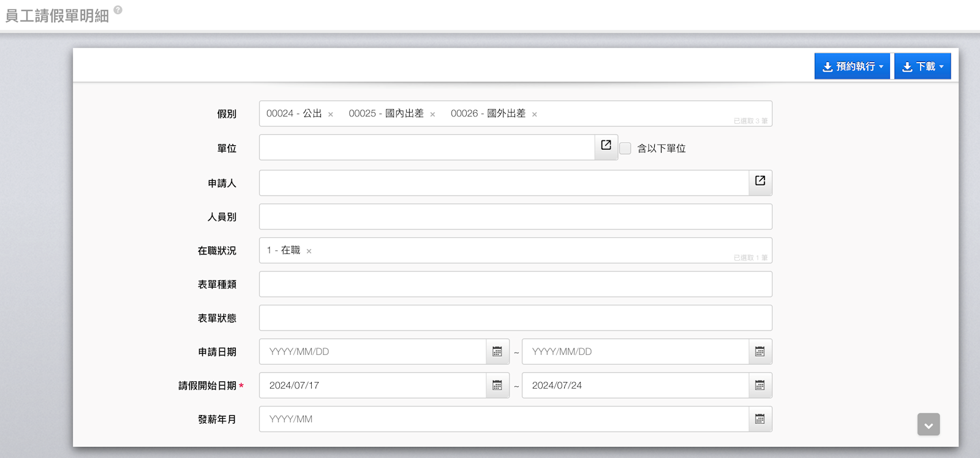Open calendar for 申請日期 end date
Image resolution: width=980 pixels, height=458 pixels.
760,352
